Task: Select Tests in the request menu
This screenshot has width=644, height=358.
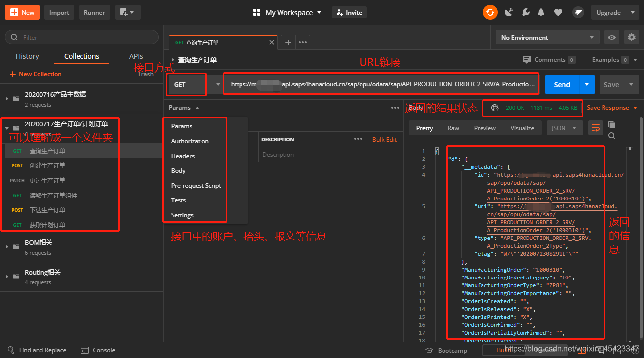Action: point(178,200)
